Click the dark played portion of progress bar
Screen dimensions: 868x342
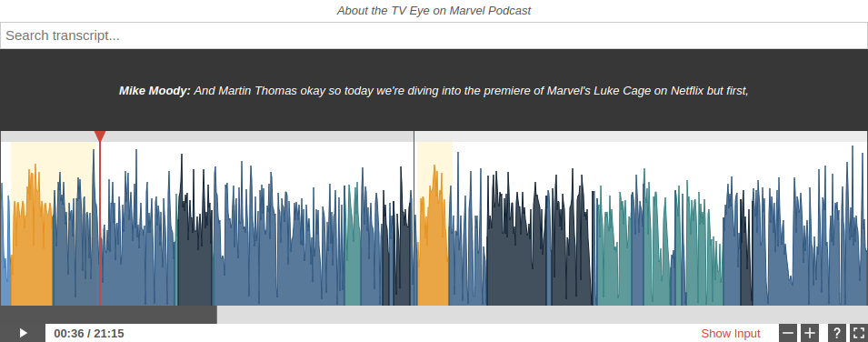tap(108, 315)
